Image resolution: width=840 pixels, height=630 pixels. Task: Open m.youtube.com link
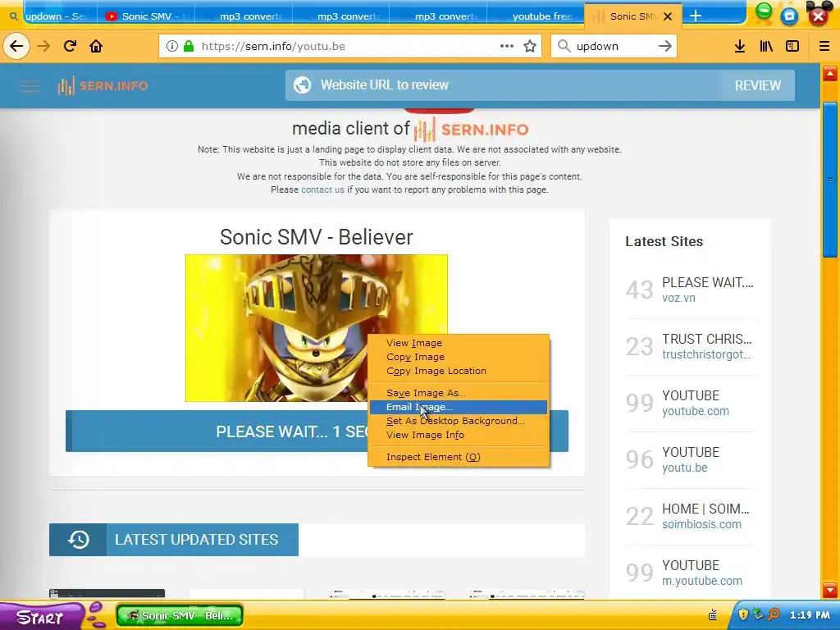pos(702,581)
